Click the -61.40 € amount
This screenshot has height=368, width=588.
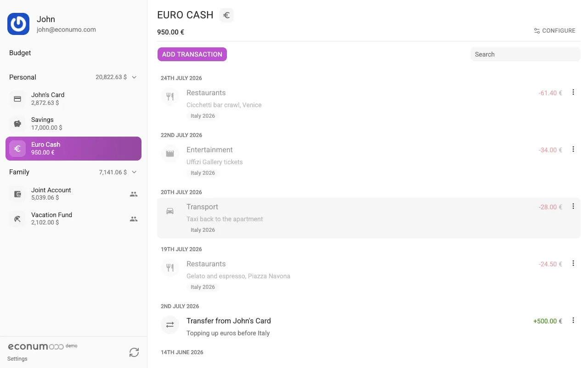tap(550, 93)
